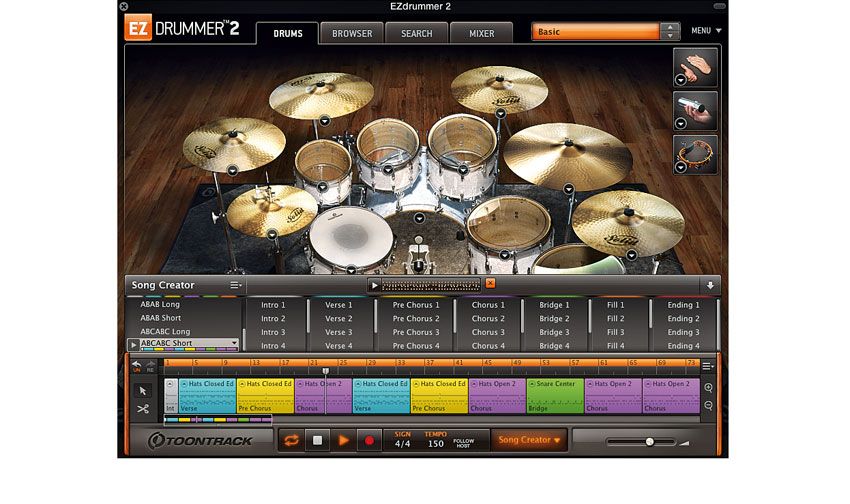This screenshot has width=850, height=504.
Task: Open the hi-hat instrument menu arrow
Action: tap(272, 234)
